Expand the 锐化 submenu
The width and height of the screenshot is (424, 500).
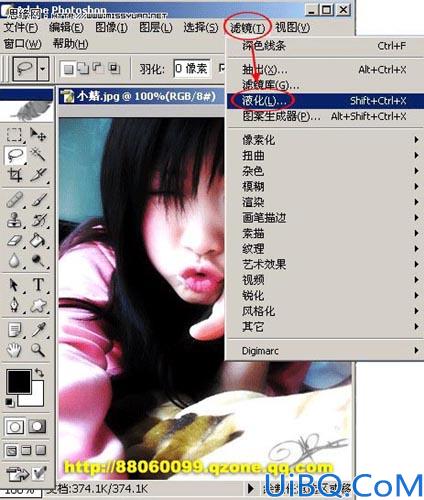325,295
